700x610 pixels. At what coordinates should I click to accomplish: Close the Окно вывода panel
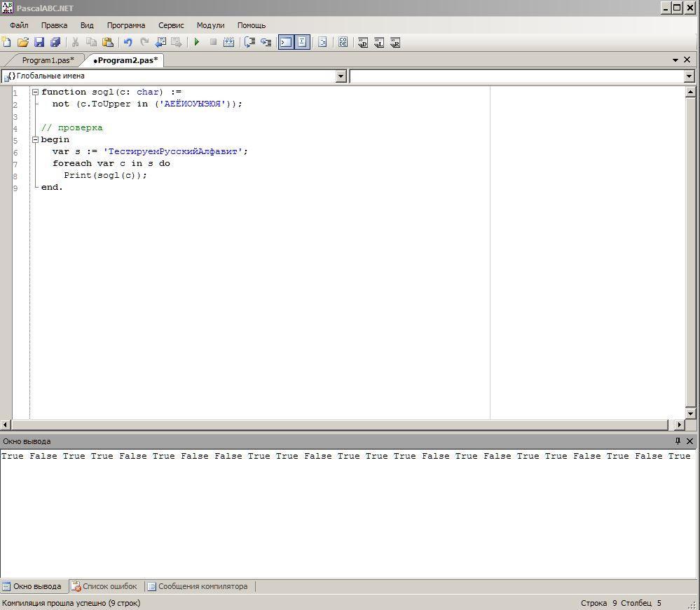click(x=690, y=441)
